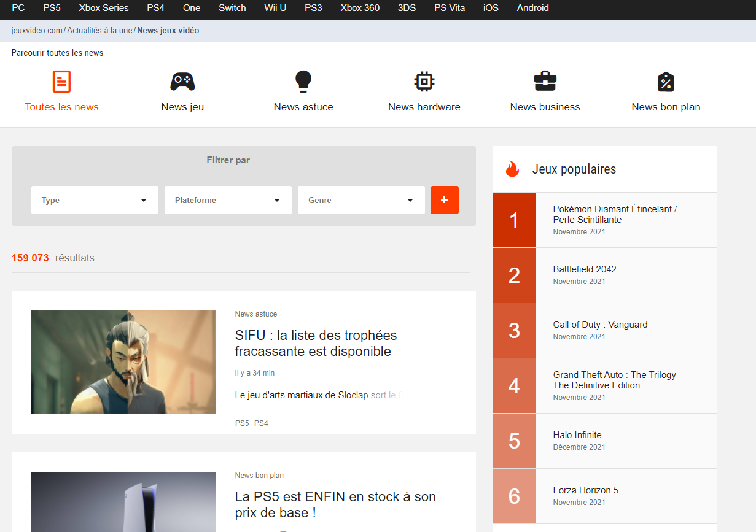The width and height of the screenshot is (756, 532).
Task: Select Android in the platform bar
Action: (x=533, y=8)
